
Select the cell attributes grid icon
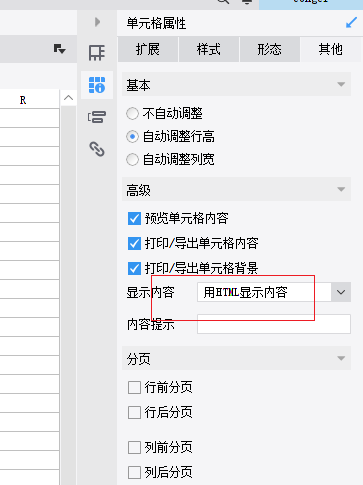point(97,85)
